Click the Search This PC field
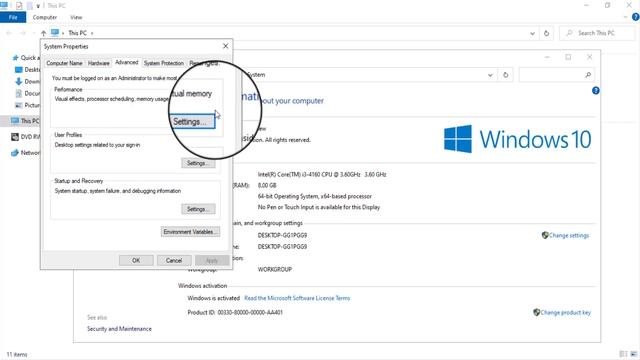 [x=596, y=33]
